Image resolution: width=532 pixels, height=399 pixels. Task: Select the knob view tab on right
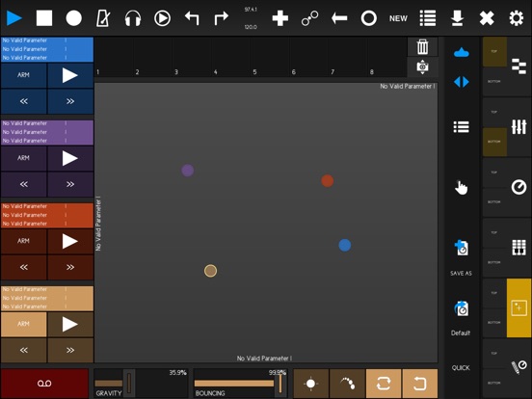click(519, 187)
